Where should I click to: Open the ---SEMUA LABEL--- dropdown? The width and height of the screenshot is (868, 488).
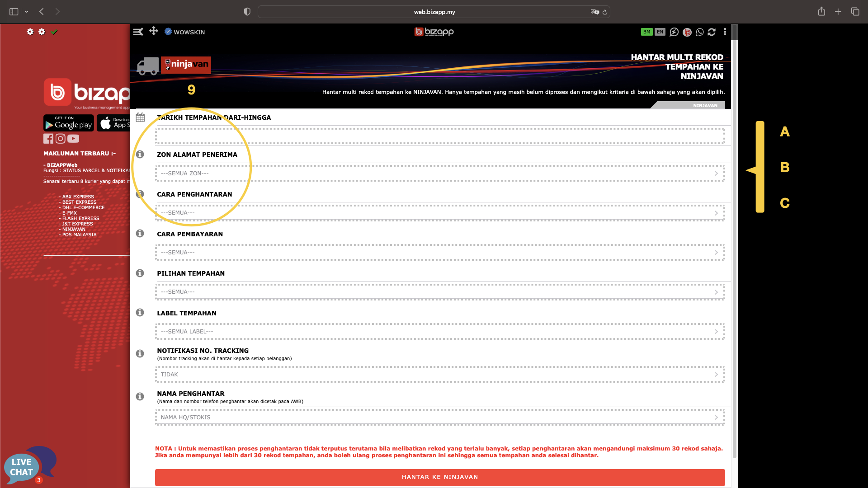(x=440, y=332)
